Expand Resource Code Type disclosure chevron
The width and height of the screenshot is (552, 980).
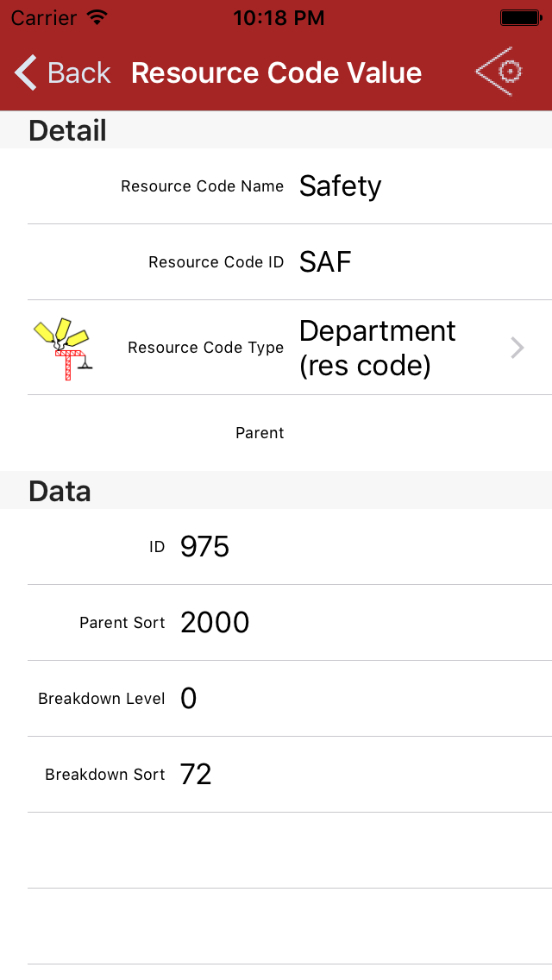[517, 348]
